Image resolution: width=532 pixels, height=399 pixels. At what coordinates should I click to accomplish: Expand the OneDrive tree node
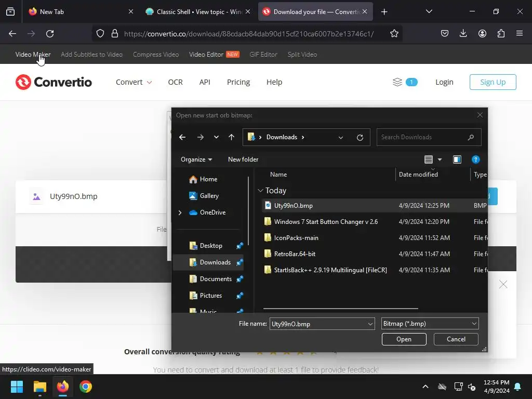pos(180,212)
